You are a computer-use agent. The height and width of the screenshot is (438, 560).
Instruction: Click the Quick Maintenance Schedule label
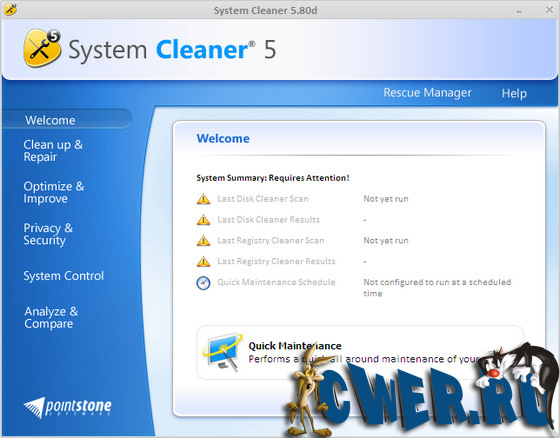coord(276,282)
